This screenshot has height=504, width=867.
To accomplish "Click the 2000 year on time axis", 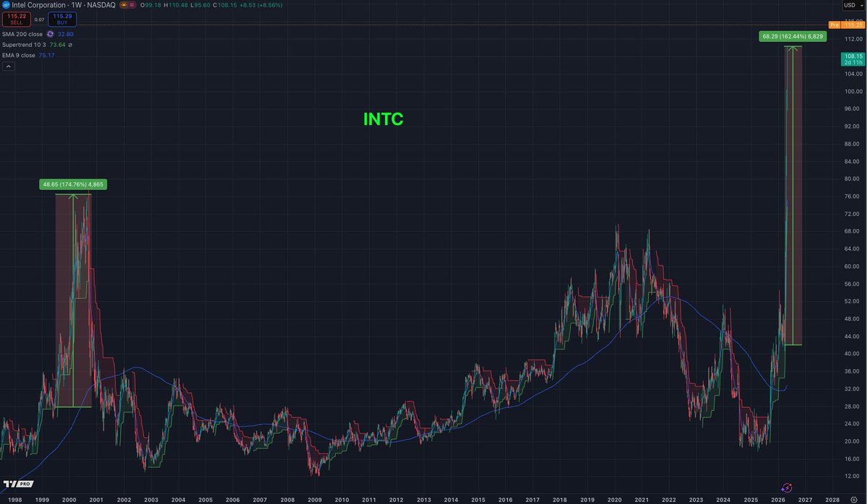I will tap(70, 499).
